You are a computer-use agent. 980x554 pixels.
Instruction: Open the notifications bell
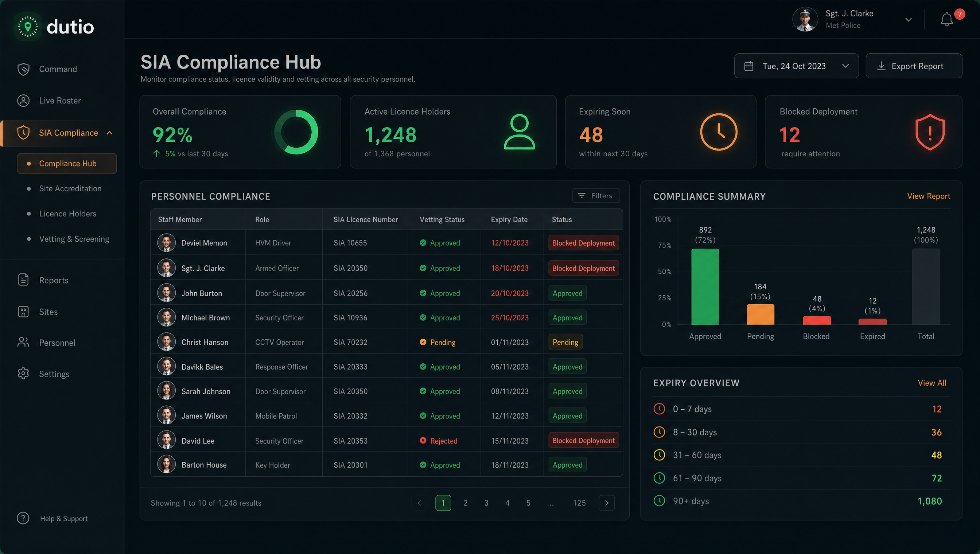[x=946, y=19]
